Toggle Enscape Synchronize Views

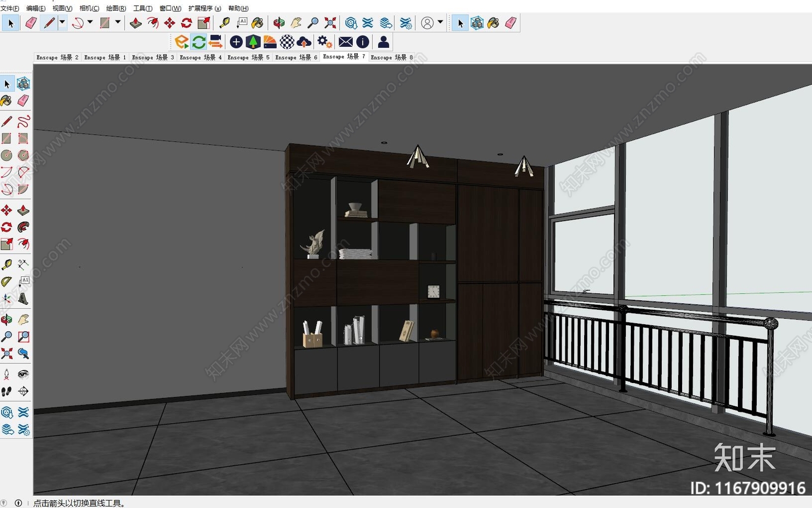click(216, 42)
